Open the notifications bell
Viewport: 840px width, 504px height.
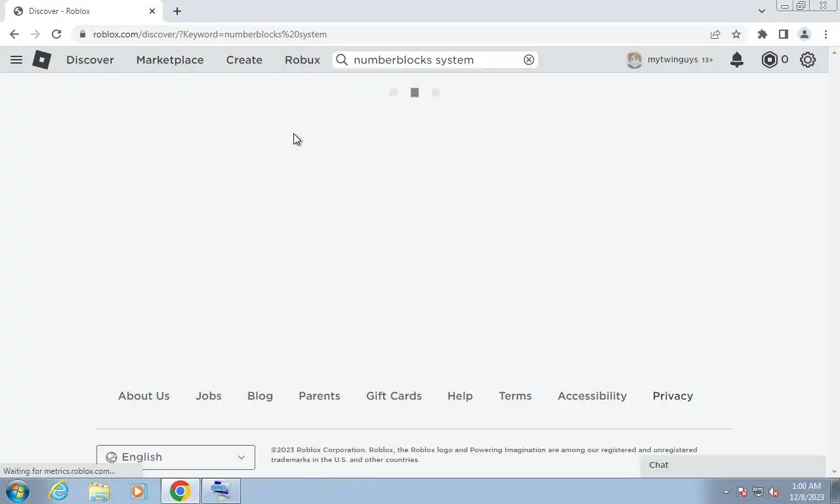pyautogui.click(x=737, y=60)
